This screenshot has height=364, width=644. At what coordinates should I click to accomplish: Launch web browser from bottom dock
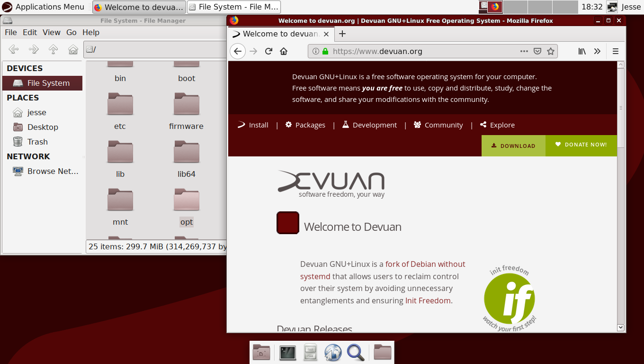(x=333, y=352)
